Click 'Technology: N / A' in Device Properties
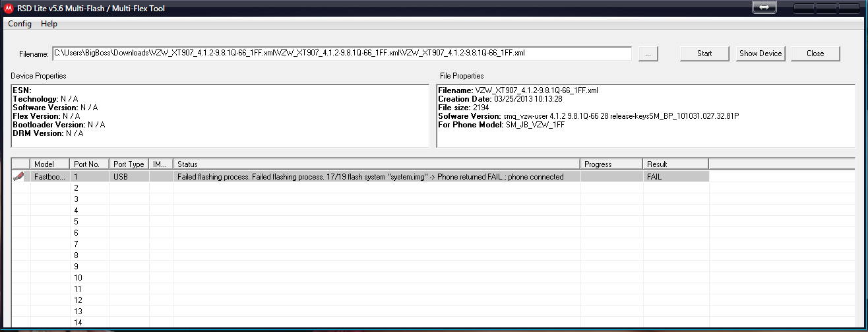This screenshot has height=332, width=868. [x=45, y=99]
